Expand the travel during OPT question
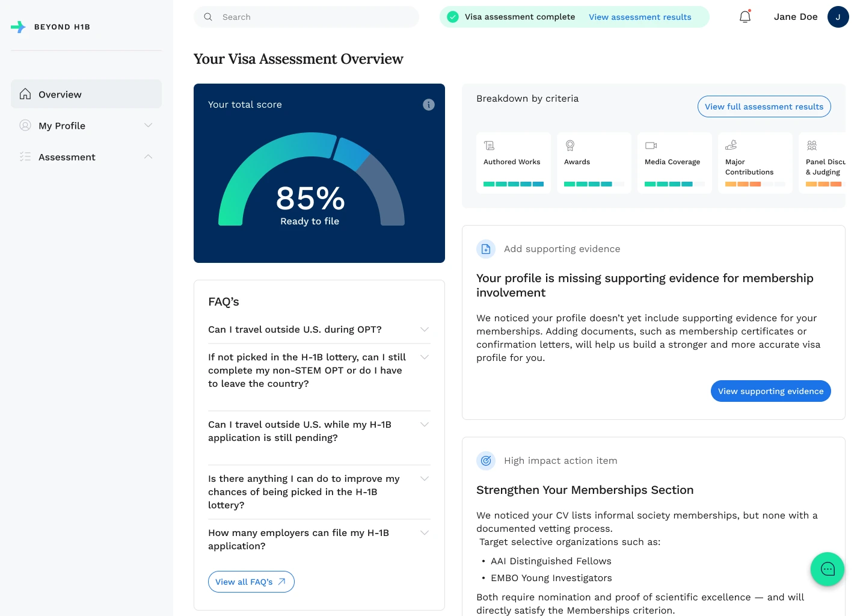Image resolution: width=866 pixels, height=616 pixels. (x=424, y=330)
